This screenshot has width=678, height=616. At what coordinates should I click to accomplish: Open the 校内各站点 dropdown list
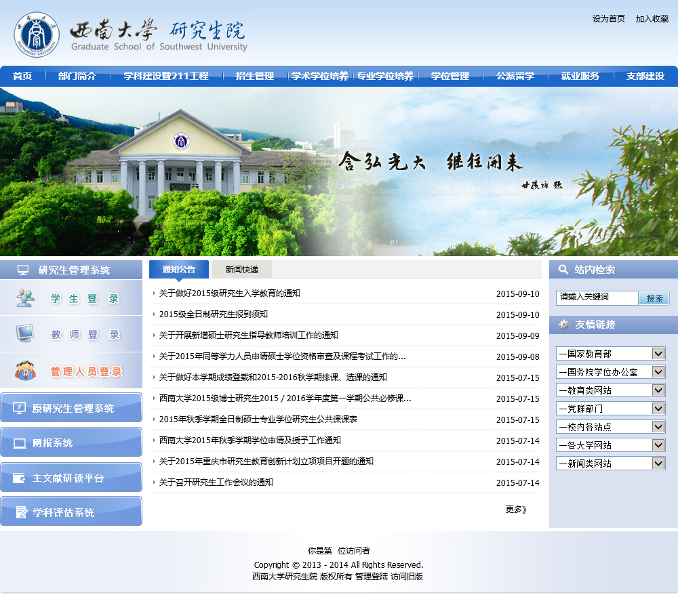611,427
